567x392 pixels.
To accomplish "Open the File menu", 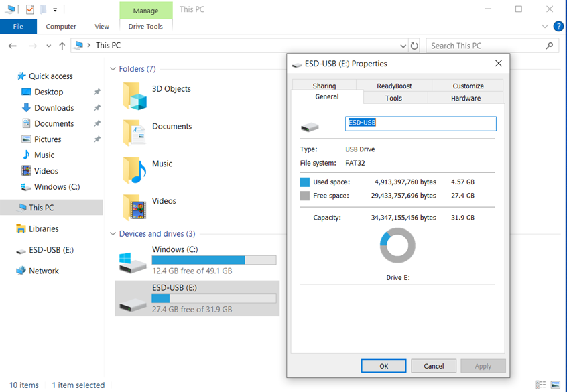I will 18,26.
